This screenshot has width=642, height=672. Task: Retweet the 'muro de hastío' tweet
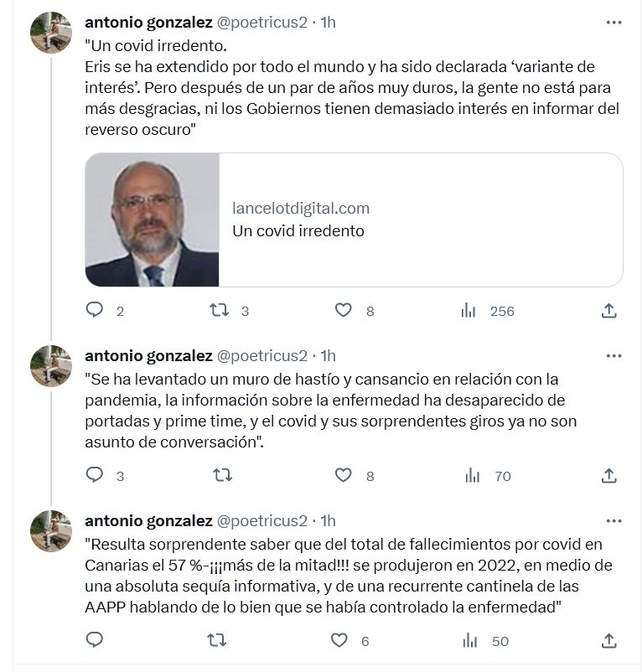(x=223, y=476)
